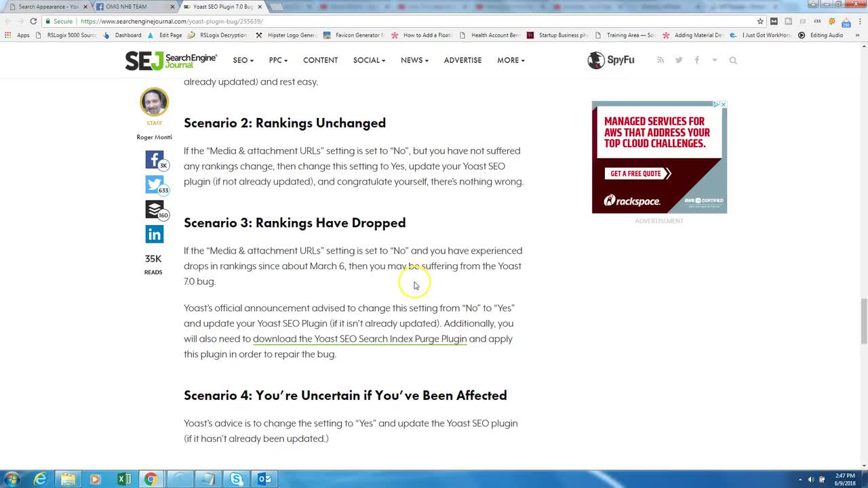This screenshot has width=868, height=488.
Task: Click the rackspace managed services ad banner
Action: click(x=659, y=157)
